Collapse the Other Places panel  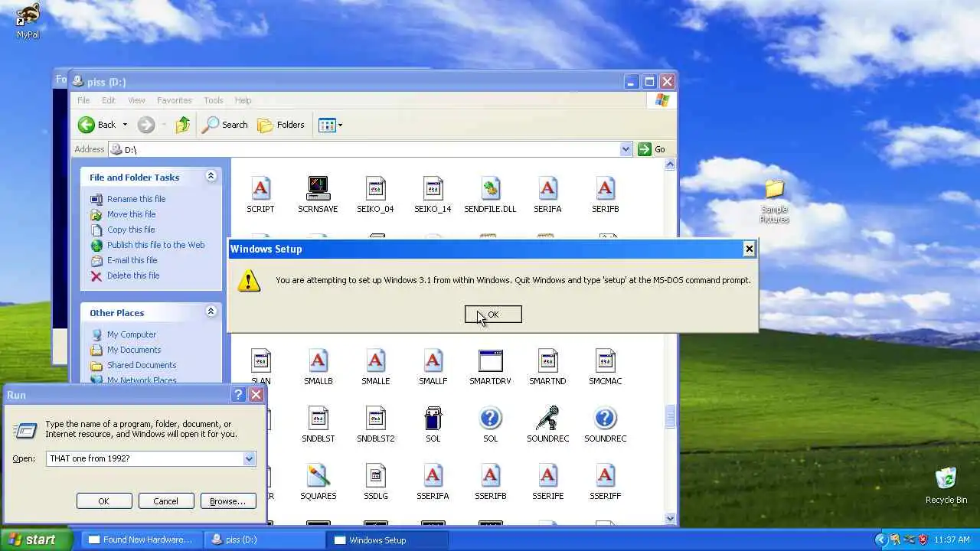(211, 312)
